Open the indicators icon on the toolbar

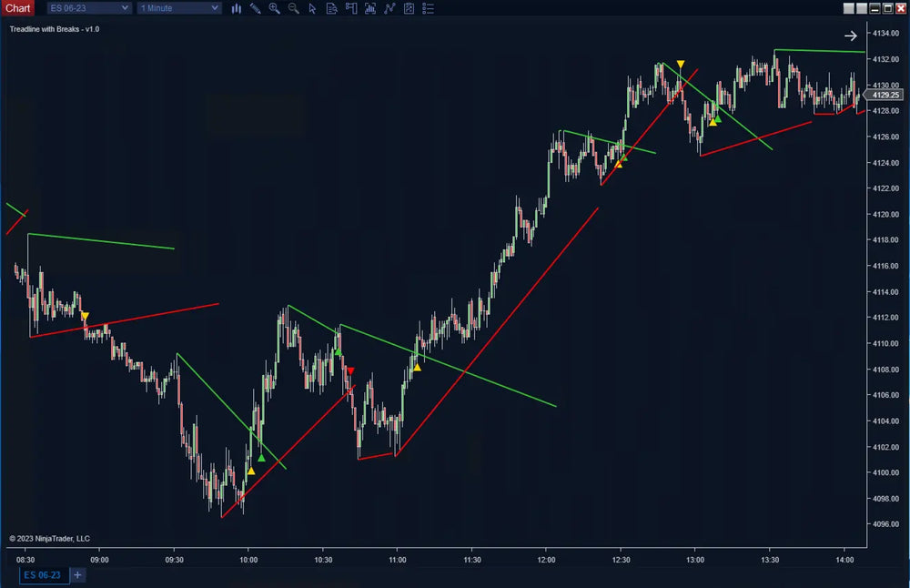coord(370,8)
